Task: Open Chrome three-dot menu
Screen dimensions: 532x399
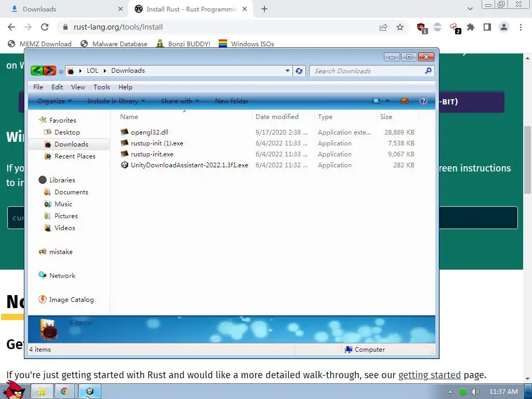Action: 521,27
